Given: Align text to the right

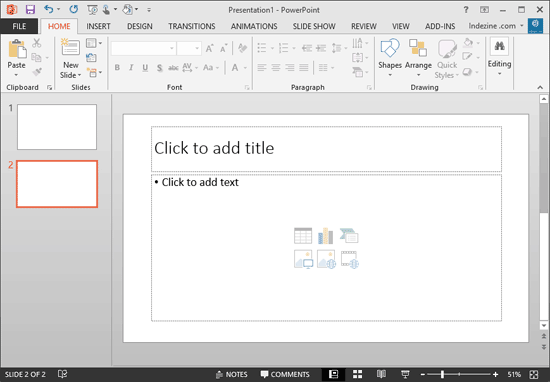Looking at the screenshot, I should click(290, 67).
